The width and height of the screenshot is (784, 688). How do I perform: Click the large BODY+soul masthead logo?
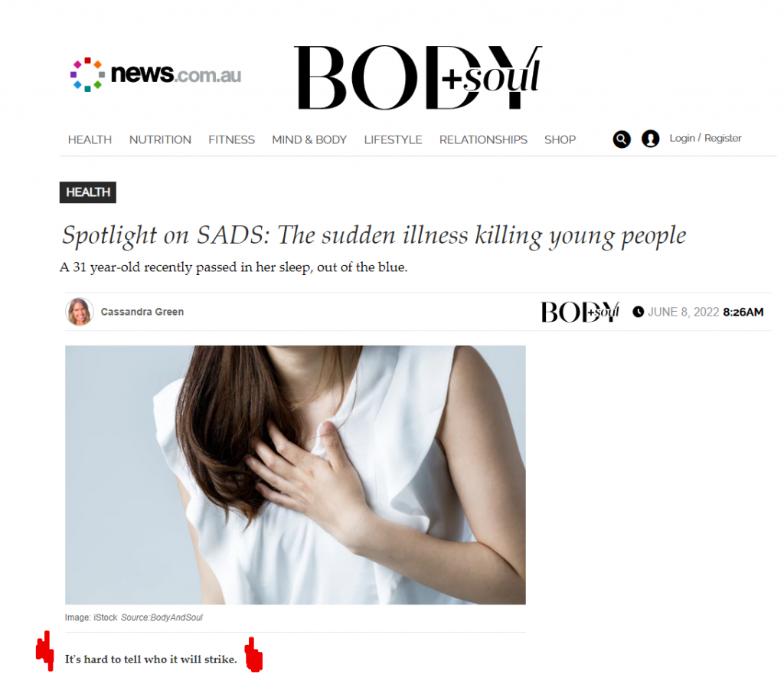(x=418, y=77)
